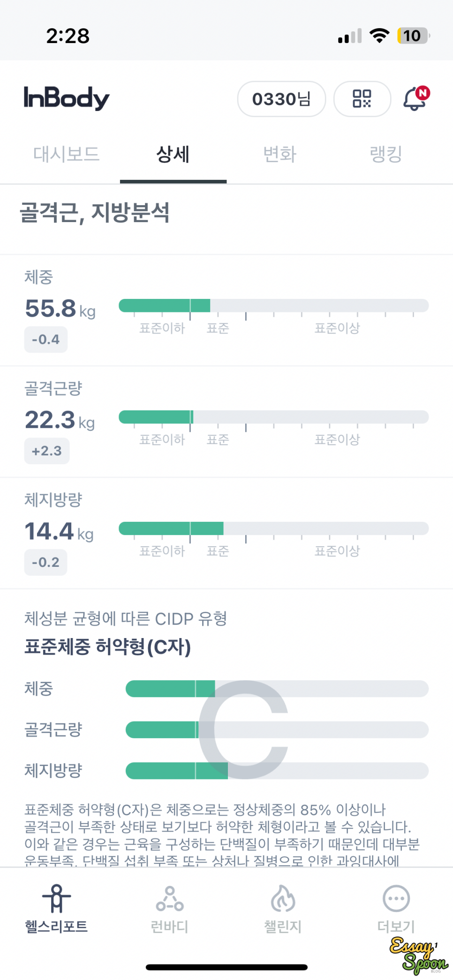Tap the 0330님 profile button

pyautogui.click(x=281, y=99)
